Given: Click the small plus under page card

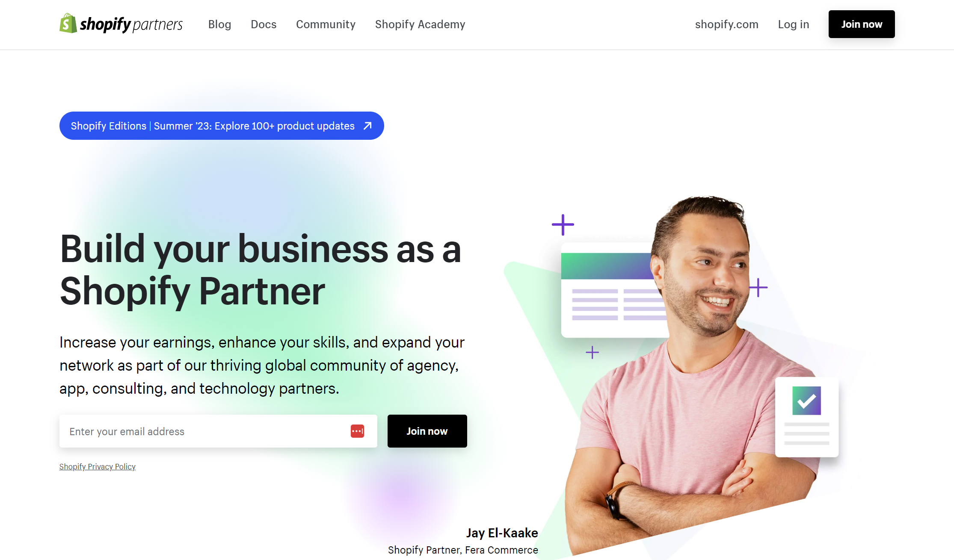Looking at the screenshot, I should (x=592, y=352).
